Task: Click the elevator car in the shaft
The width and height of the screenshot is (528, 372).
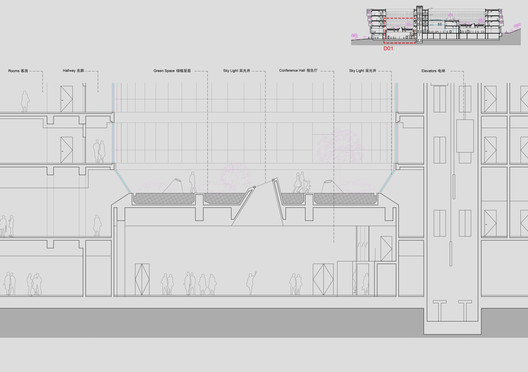Action: (465, 136)
